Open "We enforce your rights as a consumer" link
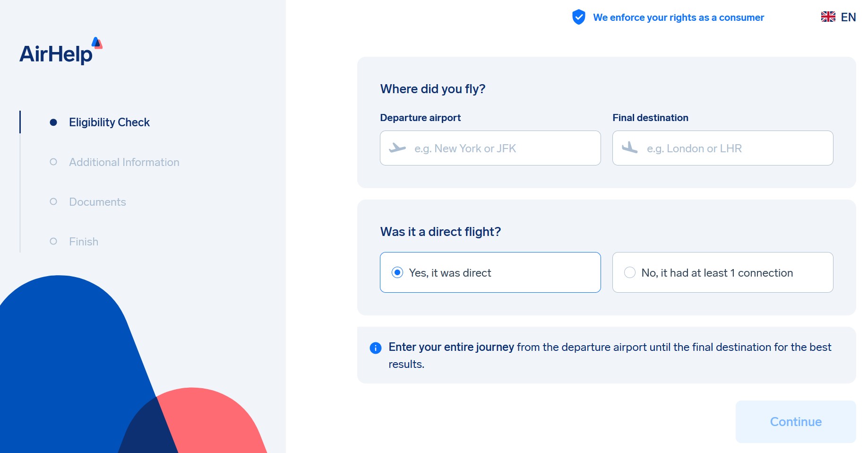868x453 pixels. click(678, 17)
